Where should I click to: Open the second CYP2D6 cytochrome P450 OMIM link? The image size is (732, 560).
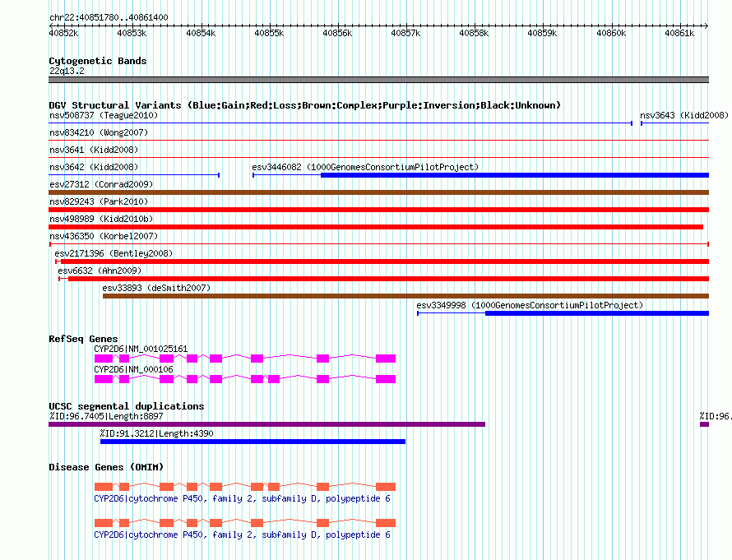tap(242, 535)
